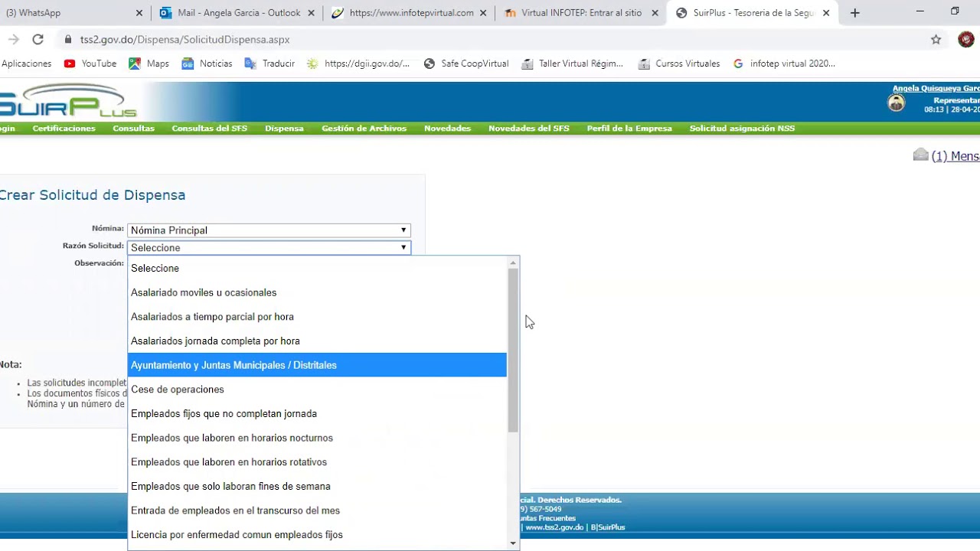
Task: Click the dropdown list scrollbar thumb
Action: 513,350
